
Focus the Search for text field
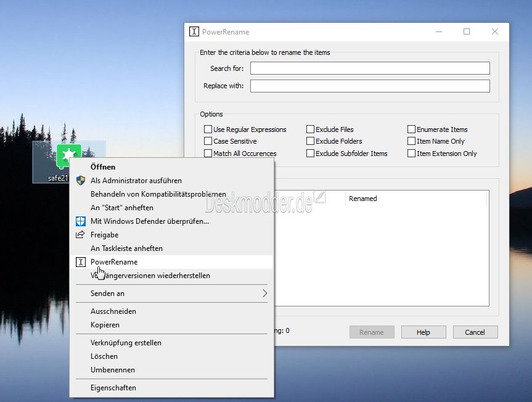(370, 68)
